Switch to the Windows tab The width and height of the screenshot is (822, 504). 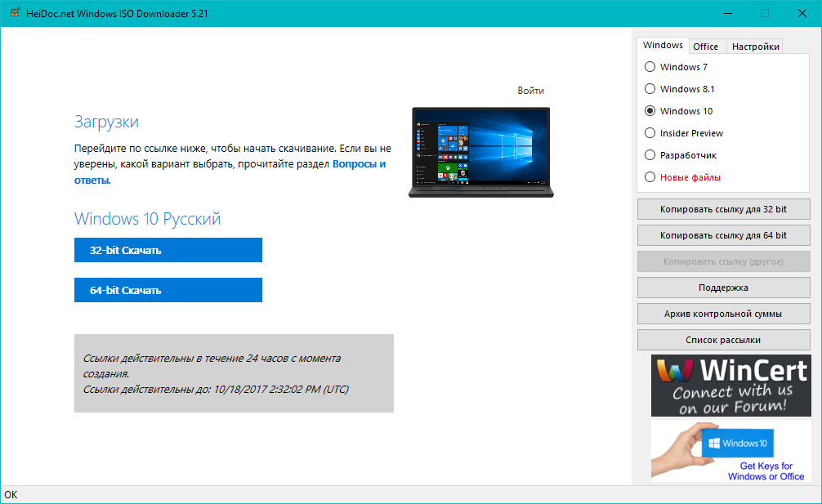[x=663, y=45]
